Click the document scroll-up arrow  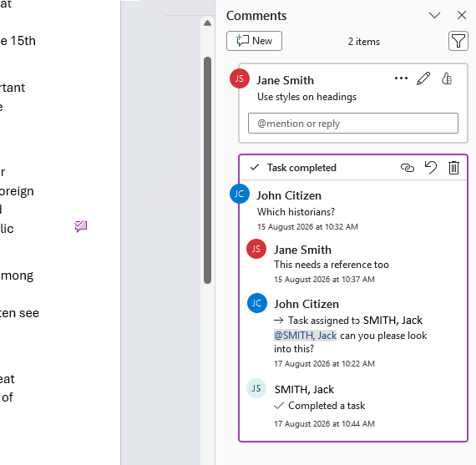(207, 23)
